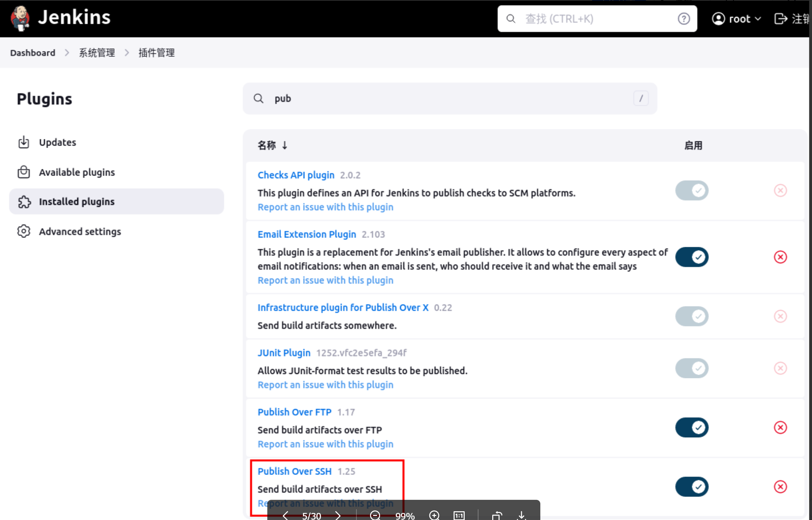812x520 pixels.
Task: Uninstall Checks API plugin via X icon
Action: click(780, 191)
